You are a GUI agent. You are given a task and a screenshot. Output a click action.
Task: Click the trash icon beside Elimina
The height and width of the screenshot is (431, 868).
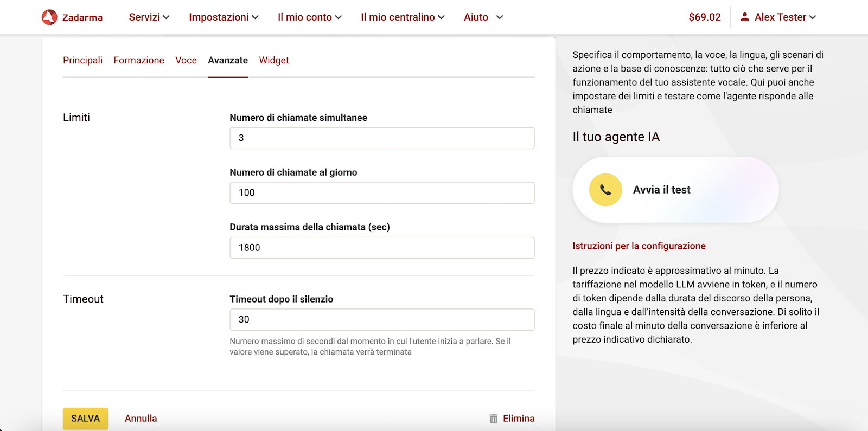493,419
